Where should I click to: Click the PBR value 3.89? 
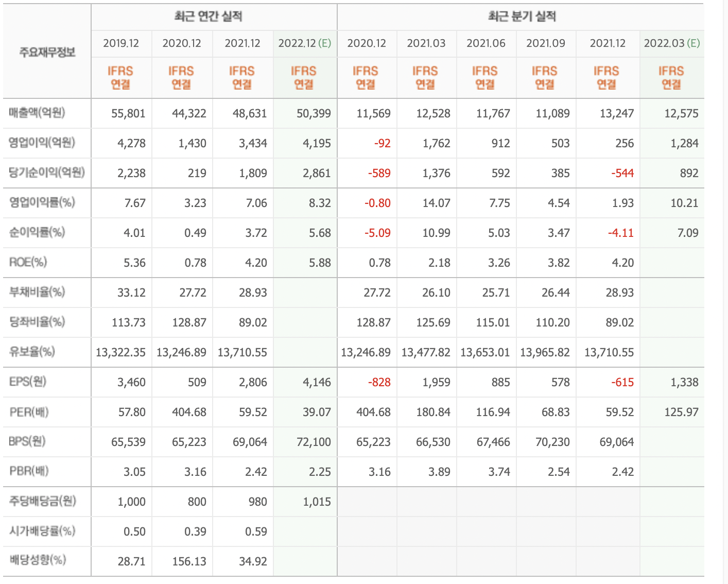439,472
